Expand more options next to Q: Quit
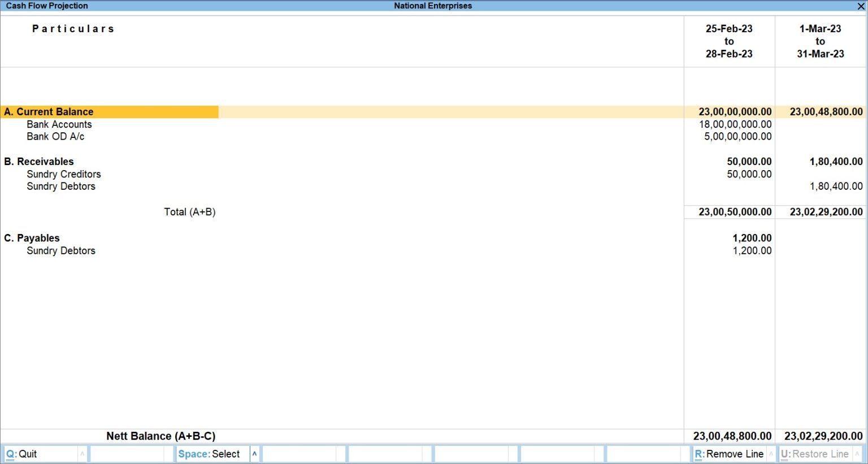Screen dimensions: 868x464 [x=83, y=453]
